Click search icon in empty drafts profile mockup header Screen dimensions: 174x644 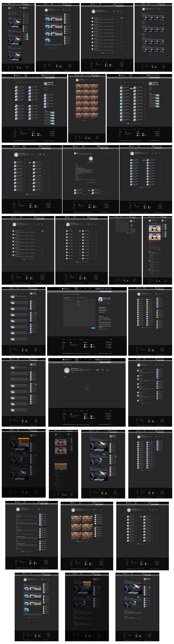(110, 362)
